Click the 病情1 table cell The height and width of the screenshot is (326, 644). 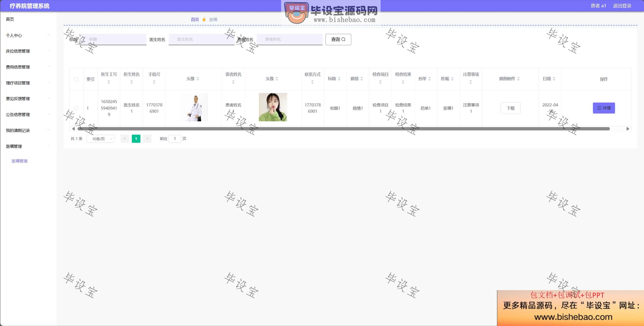[358, 108]
